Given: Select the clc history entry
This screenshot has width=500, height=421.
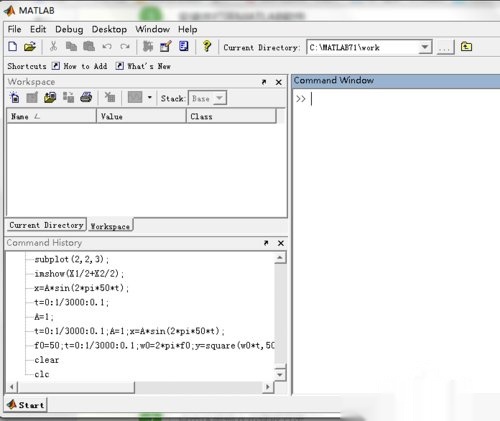Looking at the screenshot, I should click(42, 374).
